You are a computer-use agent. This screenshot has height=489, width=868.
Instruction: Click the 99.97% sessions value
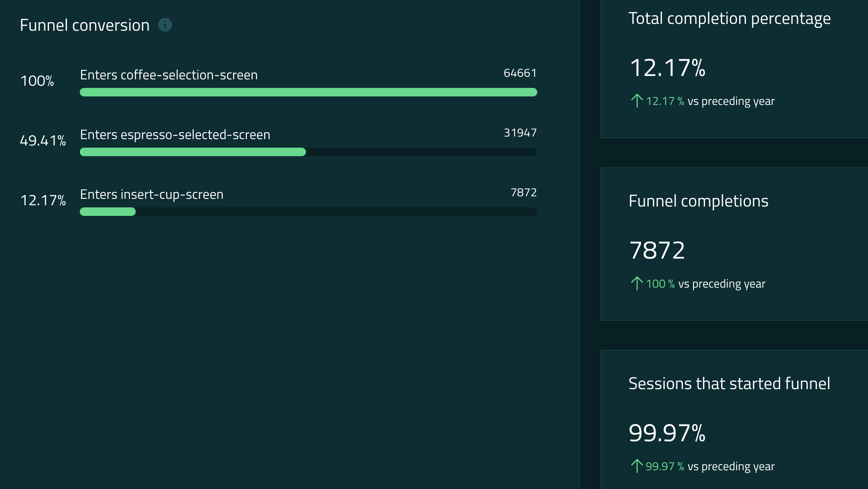click(667, 433)
